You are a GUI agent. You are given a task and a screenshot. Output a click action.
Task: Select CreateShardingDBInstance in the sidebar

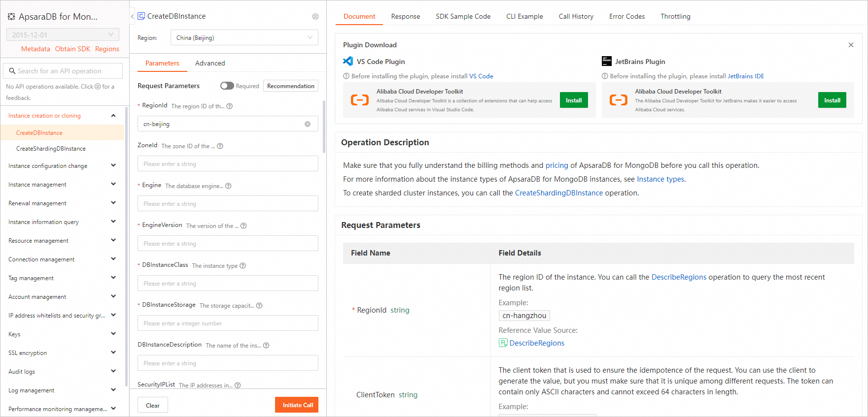pos(51,149)
